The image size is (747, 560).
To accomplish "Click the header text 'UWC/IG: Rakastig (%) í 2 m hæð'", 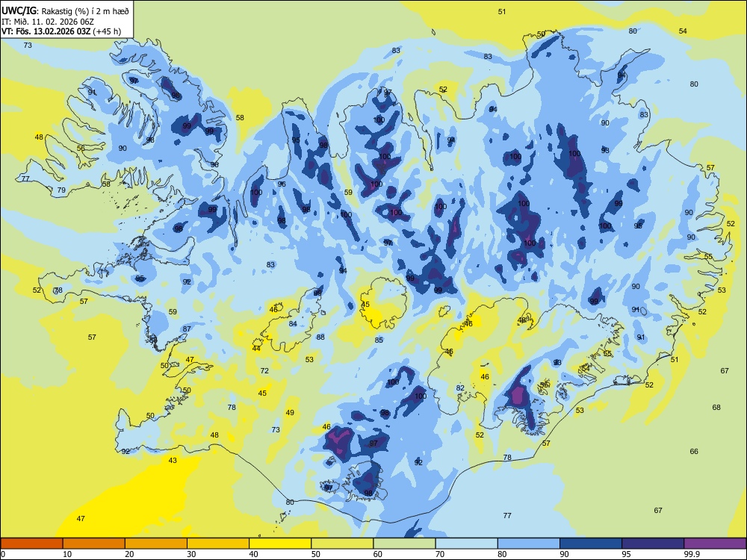I will 65,10.
